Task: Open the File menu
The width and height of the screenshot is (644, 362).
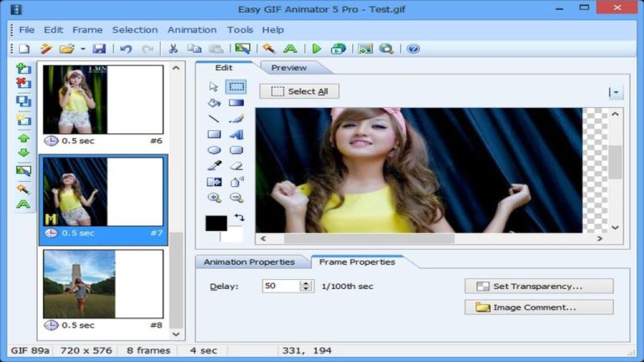Action: [27, 30]
